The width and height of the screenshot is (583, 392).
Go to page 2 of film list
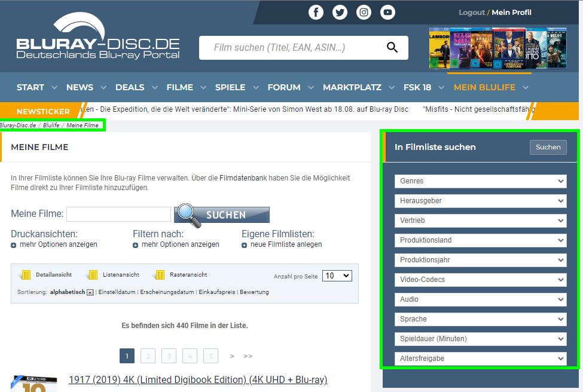coord(148,356)
